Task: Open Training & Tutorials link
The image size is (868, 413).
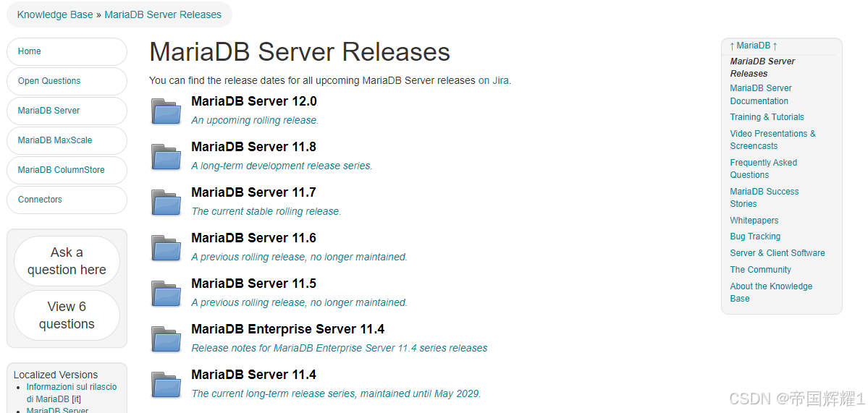Action: point(767,117)
